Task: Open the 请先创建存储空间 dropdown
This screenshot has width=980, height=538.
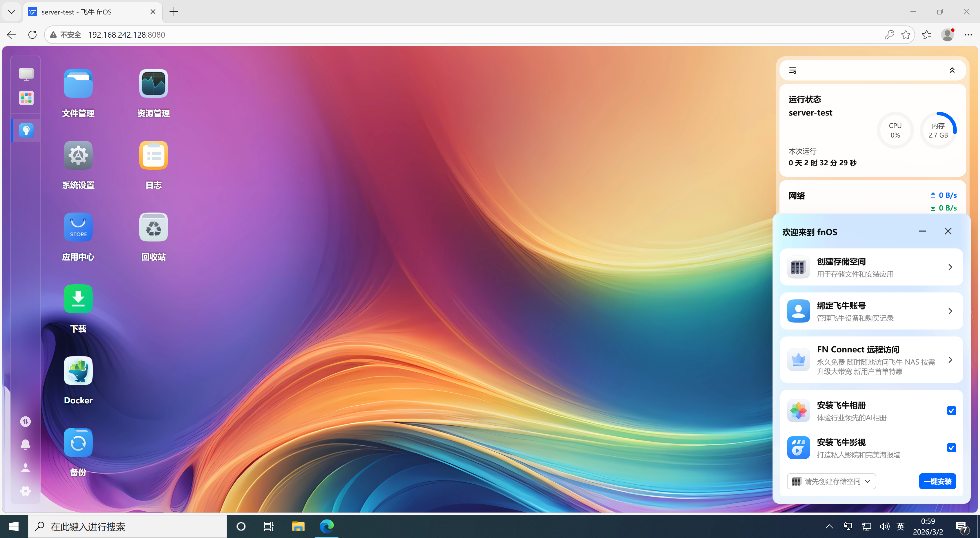Action: [x=831, y=481]
